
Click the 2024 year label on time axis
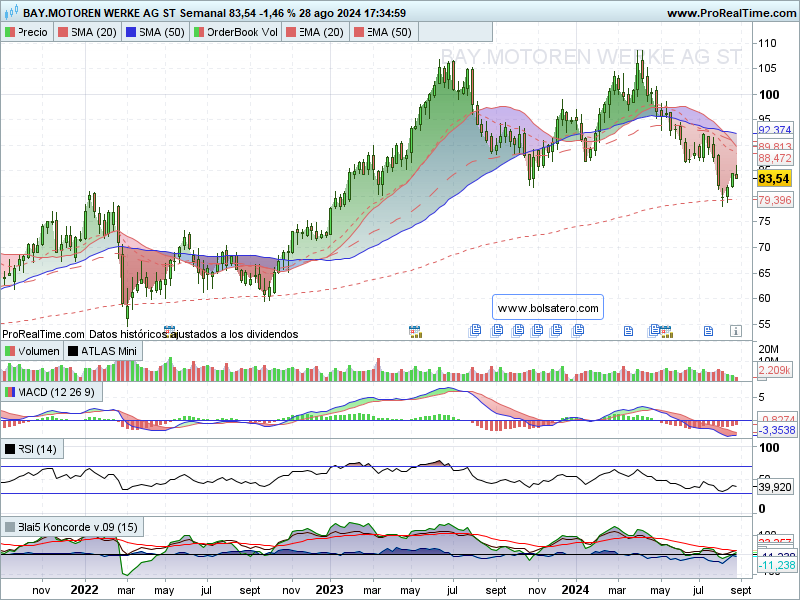[575, 590]
